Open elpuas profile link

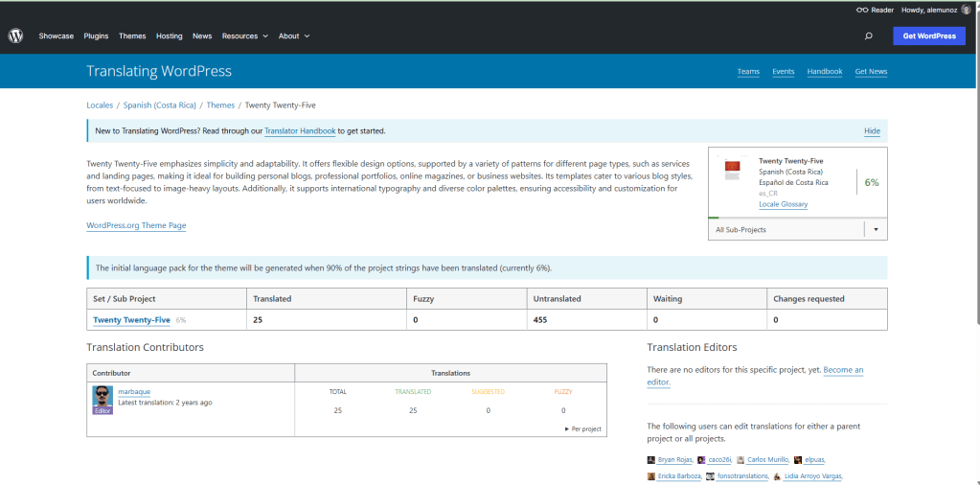[815, 460]
